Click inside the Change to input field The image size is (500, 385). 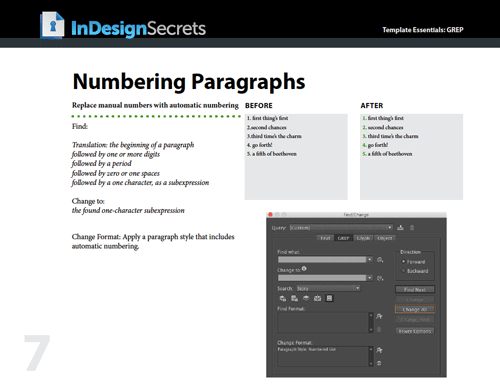[322, 278]
